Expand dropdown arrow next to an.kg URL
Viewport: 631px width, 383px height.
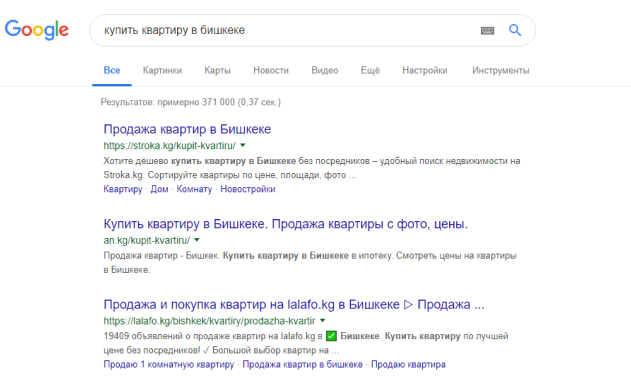[x=197, y=240]
